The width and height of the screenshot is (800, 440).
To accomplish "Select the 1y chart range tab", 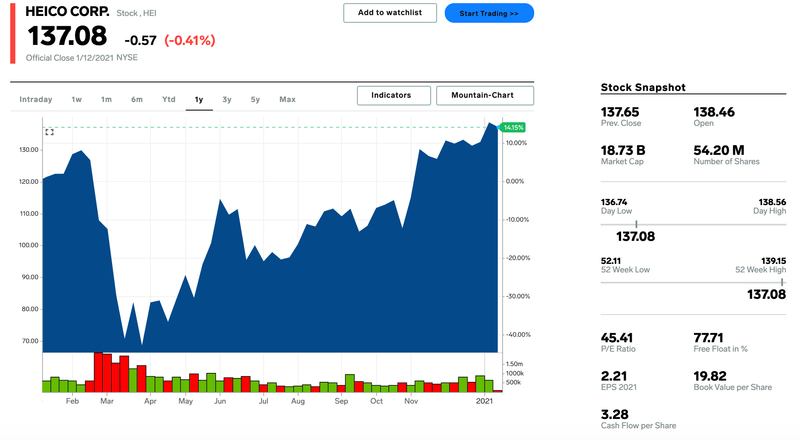I will [x=199, y=100].
